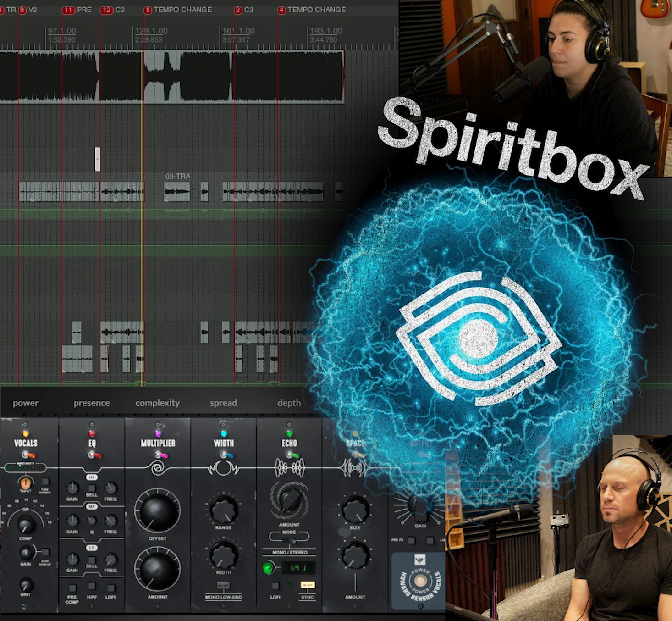The width and height of the screenshot is (672, 621).
Task: Click the green Echo time knob
Action: point(268,568)
